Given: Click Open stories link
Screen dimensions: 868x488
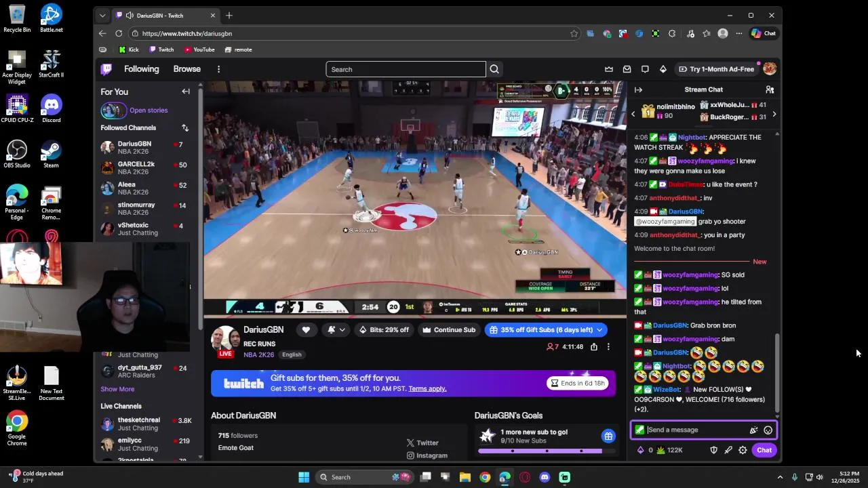Looking at the screenshot, I should (149, 110).
